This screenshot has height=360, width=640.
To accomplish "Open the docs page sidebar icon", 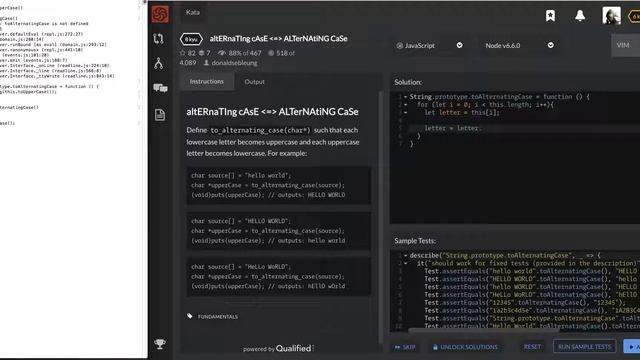I will tap(160, 115).
